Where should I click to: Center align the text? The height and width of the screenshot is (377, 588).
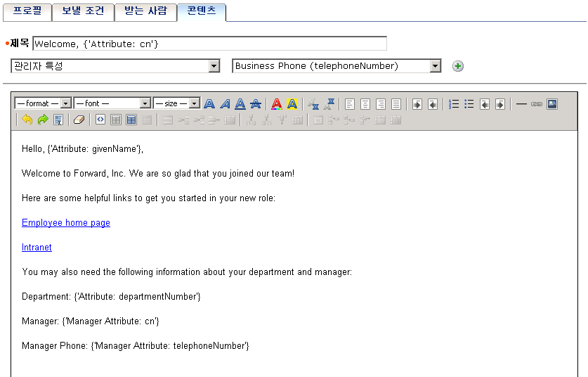365,104
